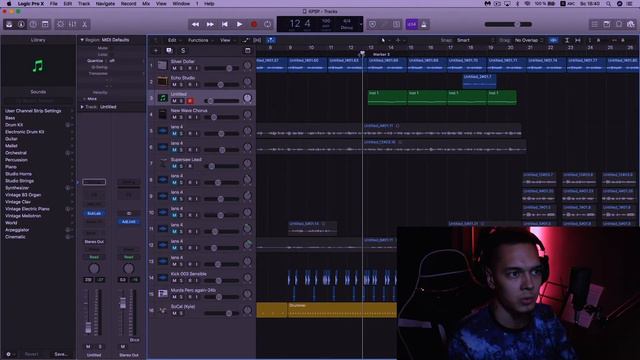640x360 pixels.
Task: Solo the Echo Studio track
Action: pos(182,84)
